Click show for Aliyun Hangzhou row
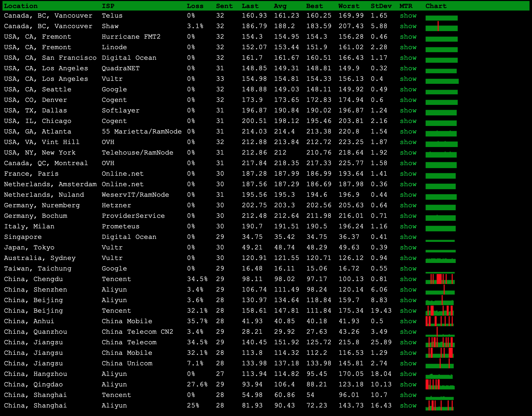This screenshot has width=532, height=416. pyautogui.click(x=408, y=374)
